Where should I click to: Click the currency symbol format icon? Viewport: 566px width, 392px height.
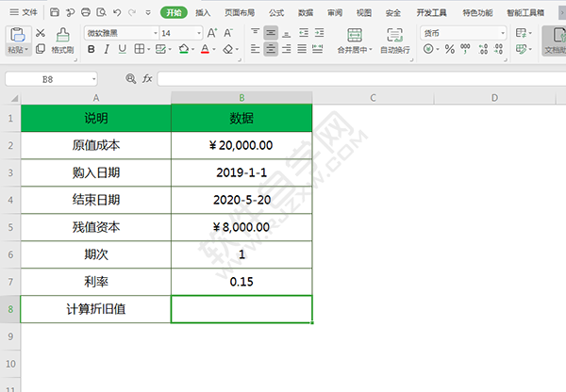pos(428,49)
